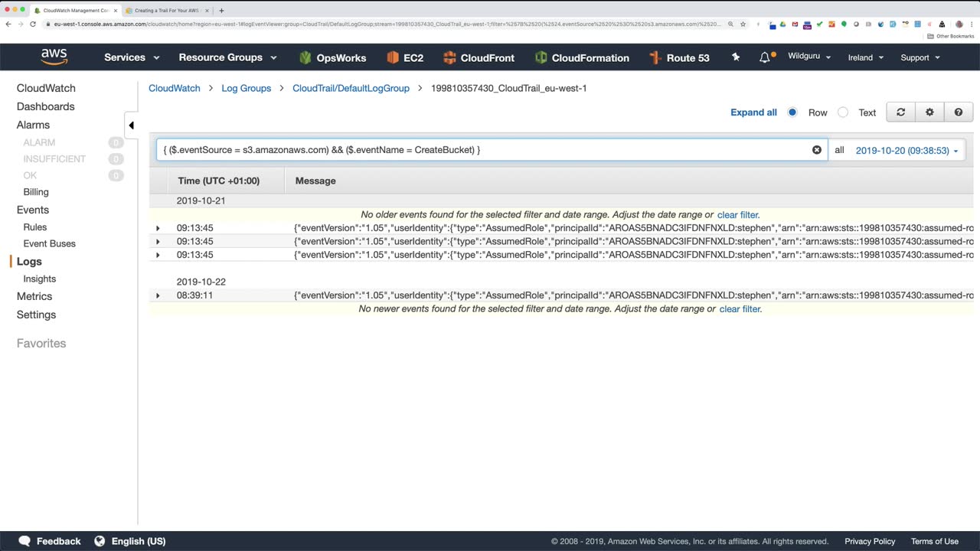Click the pin shortcuts icon in navbar
This screenshot has width=980, height=551.
pos(736,57)
